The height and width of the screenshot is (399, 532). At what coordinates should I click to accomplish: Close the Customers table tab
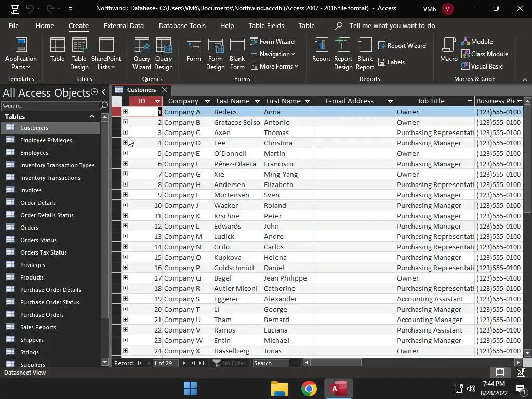(165, 90)
